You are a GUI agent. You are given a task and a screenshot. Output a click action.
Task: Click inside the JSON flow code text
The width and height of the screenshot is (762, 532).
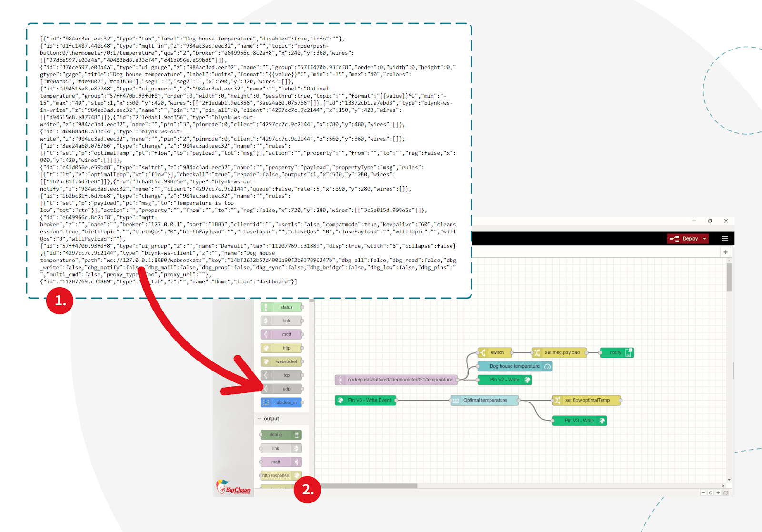pyautogui.click(x=248, y=160)
